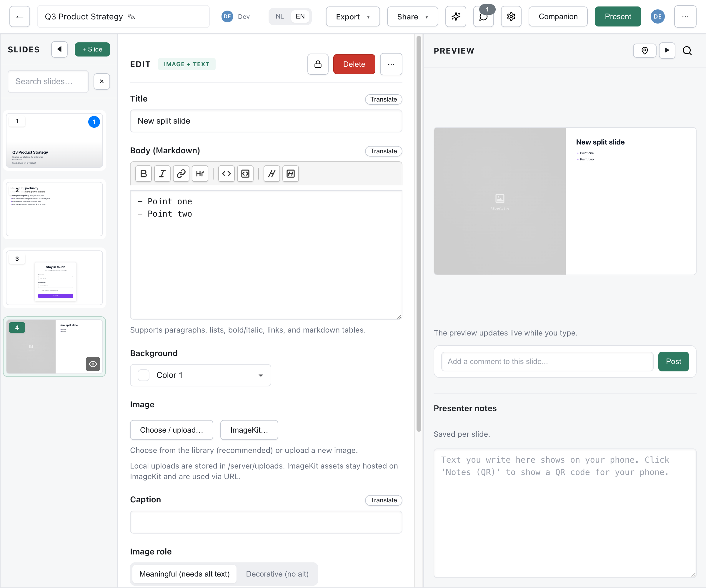This screenshot has height=588, width=706.
Task: Toggle visibility eye on slide 4 thumbnail
Action: pos(93,364)
